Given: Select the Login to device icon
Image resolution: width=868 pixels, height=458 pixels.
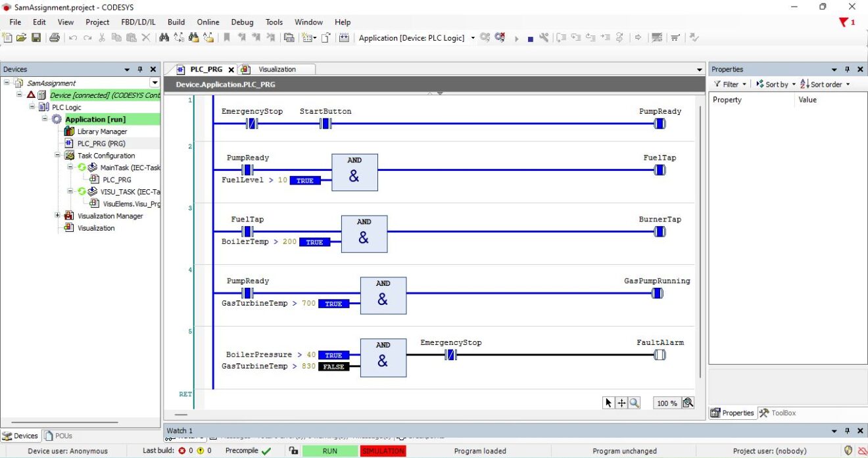Looking at the screenshot, I should click(483, 38).
